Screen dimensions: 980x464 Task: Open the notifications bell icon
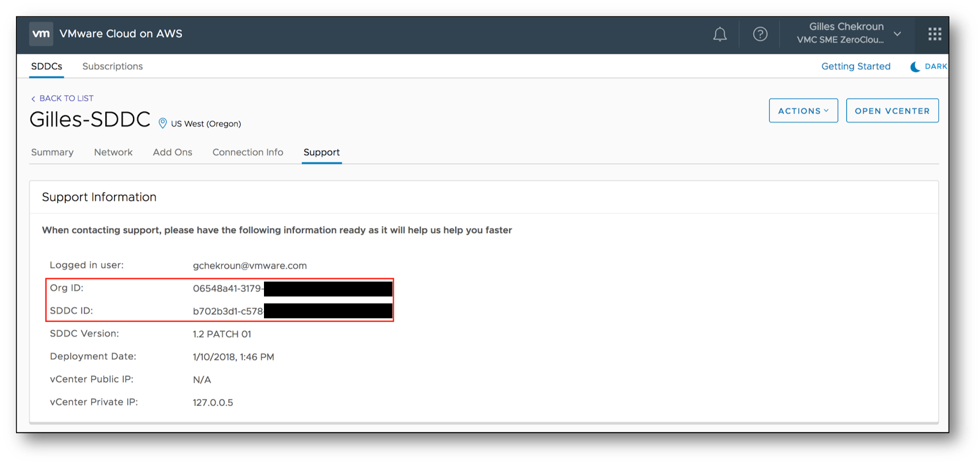pos(720,34)
